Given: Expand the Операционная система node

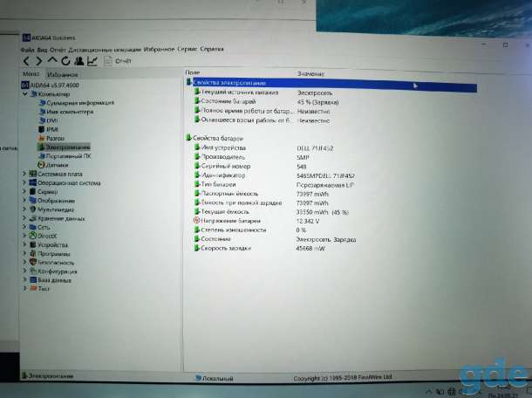Looking at the screenshot, I should click(24, 182).
